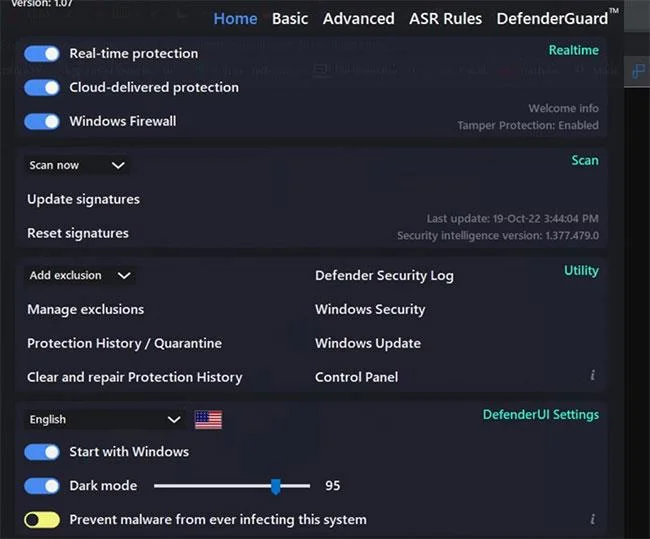The width and height of the screenshot is (650, 539).
Task: Open Protection History / Quarantine
Action: [124, 344]
